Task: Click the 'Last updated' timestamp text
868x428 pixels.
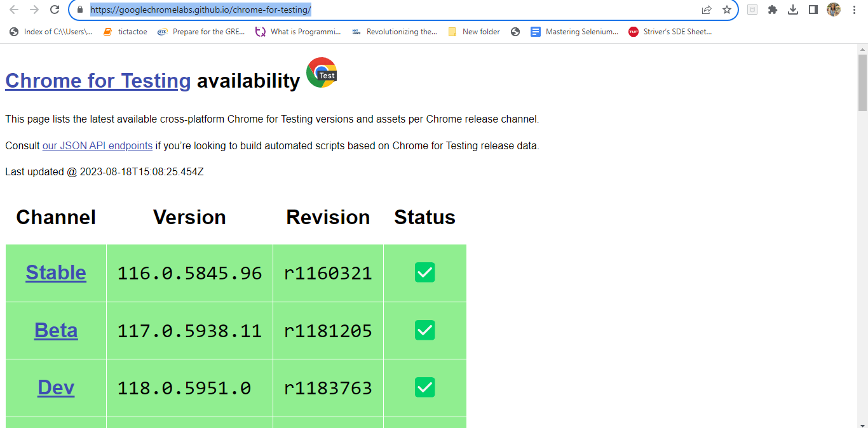Action: click(104, 171)
